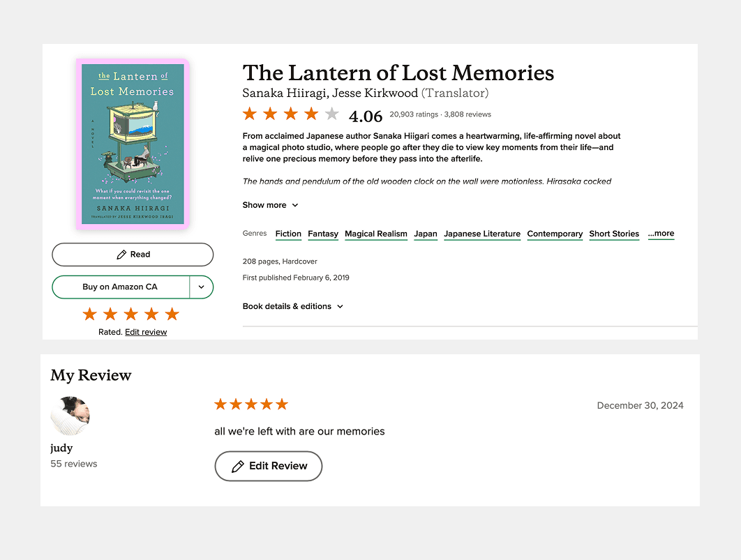Click pencil icon on Read button
The image size is (741, 560).
point(121,255)
